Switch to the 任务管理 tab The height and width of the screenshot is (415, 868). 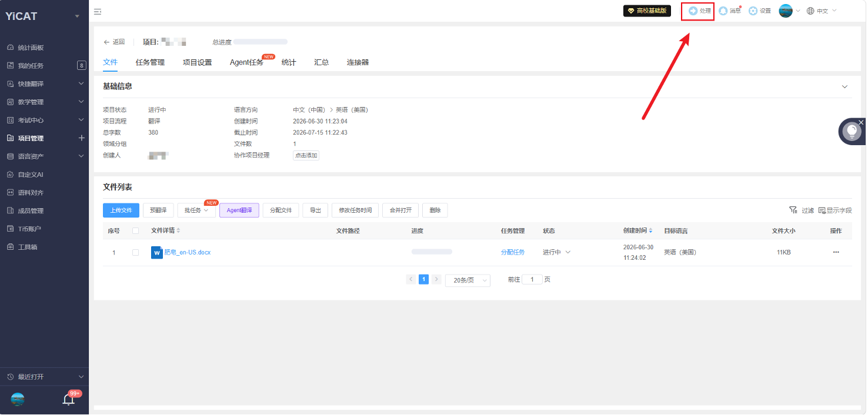pyautogui.click(x=150, y=62)
